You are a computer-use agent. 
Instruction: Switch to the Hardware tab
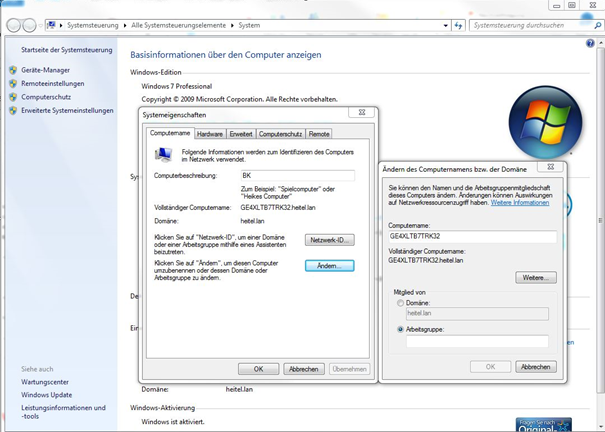click(210, 134)
